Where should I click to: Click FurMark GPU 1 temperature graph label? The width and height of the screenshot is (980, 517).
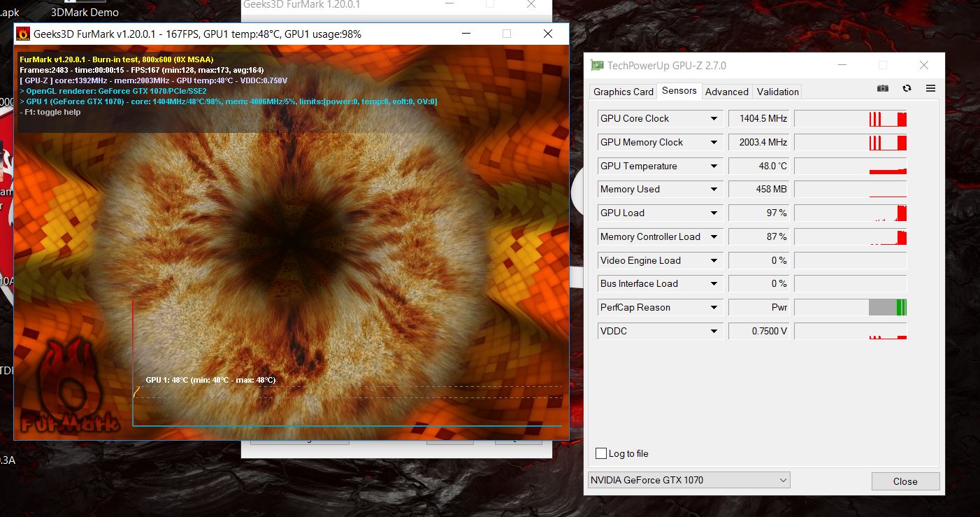coord(210,380)
